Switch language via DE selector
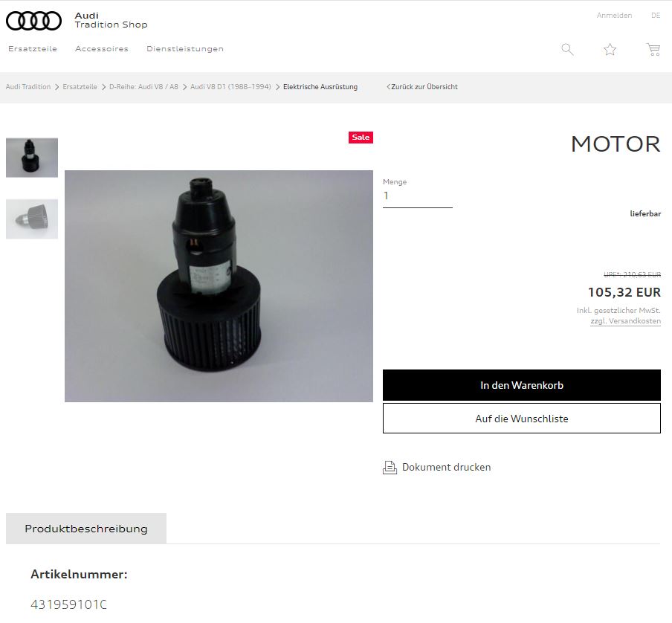 click(x=656, y=16)
